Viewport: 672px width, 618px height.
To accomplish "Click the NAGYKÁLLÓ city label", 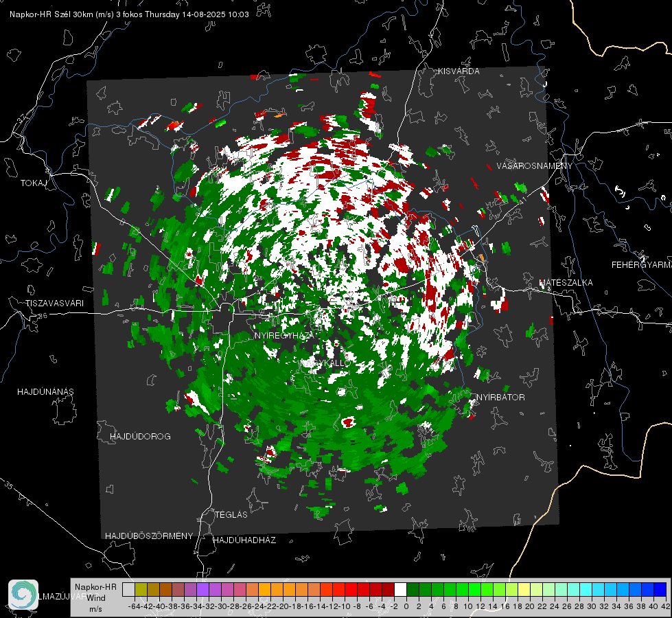I will click(325, 363).
